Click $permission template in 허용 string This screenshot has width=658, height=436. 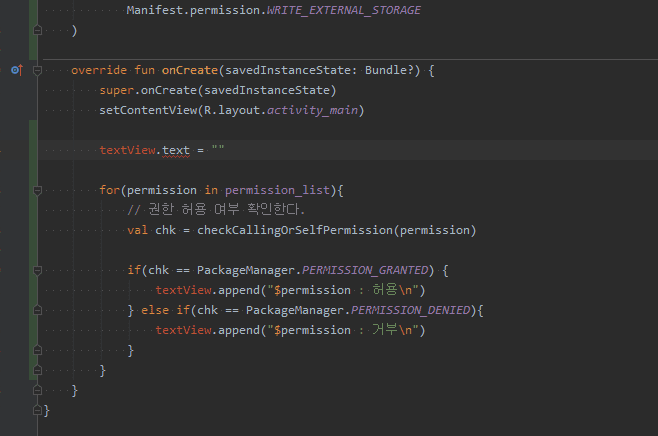click(312, 290)
